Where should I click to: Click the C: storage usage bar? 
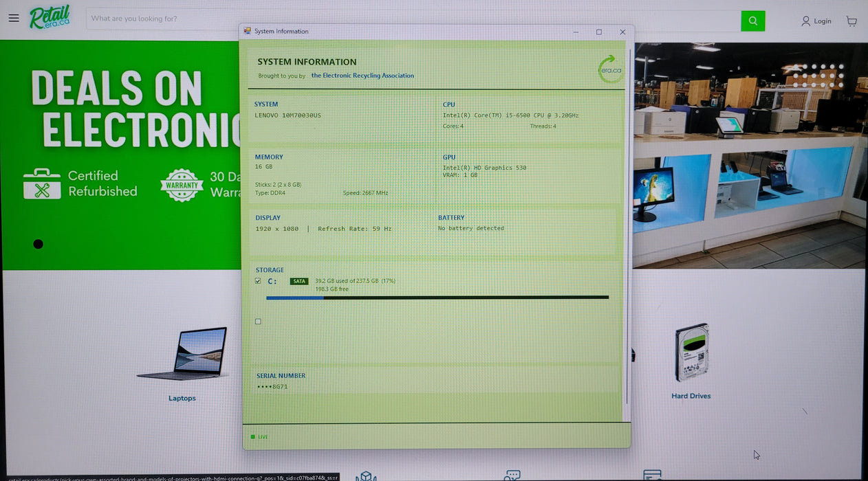437,298
